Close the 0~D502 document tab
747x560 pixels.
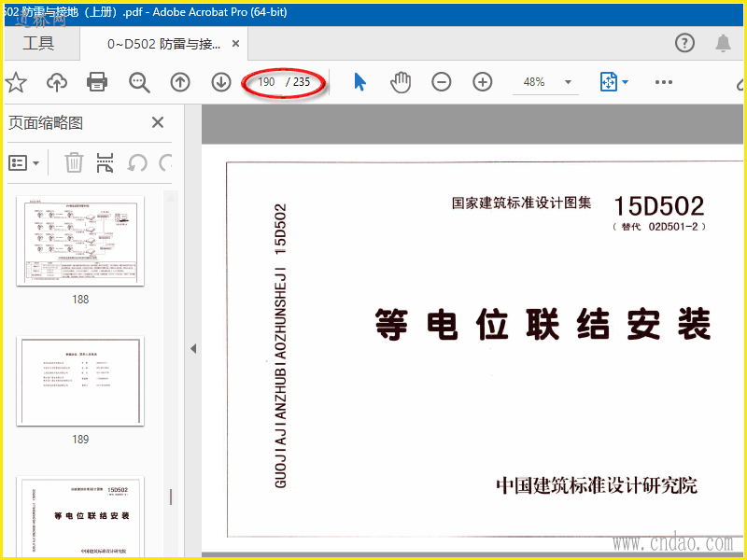(x=235, y=44)
